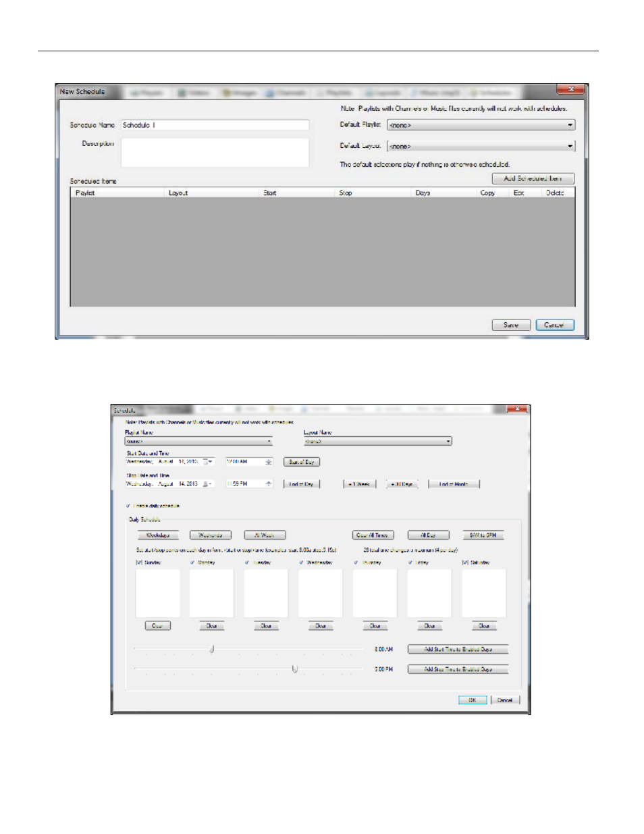Click Clear All Times button
Image resolution: width=644 pixels, height=834 pixels.
click(x=373, y=535)
